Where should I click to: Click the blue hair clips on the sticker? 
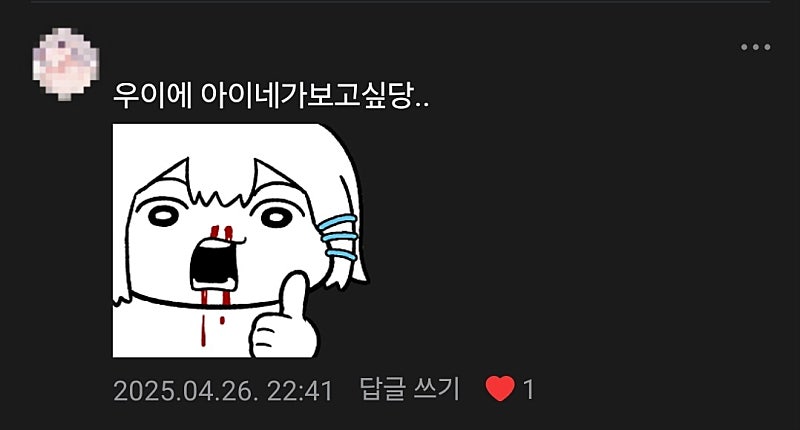(339, 237)
